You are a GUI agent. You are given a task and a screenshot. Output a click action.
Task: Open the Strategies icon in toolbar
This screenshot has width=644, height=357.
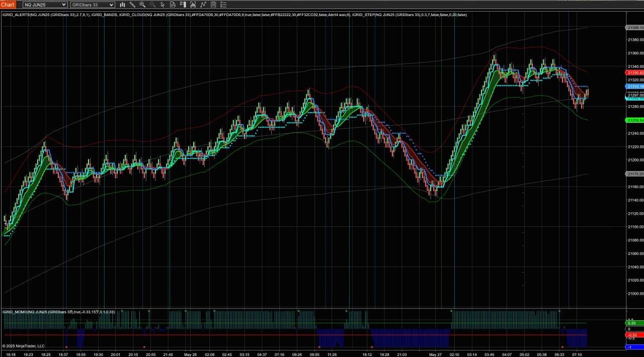213,5
